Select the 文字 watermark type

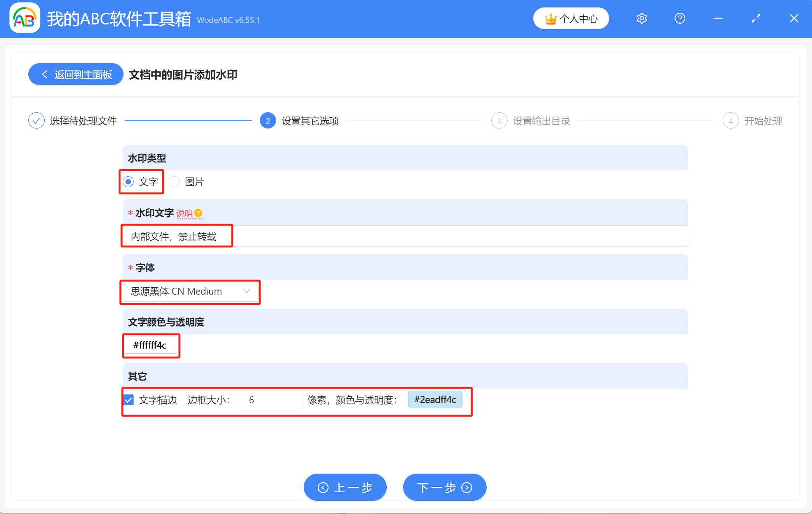coord(128,181)
